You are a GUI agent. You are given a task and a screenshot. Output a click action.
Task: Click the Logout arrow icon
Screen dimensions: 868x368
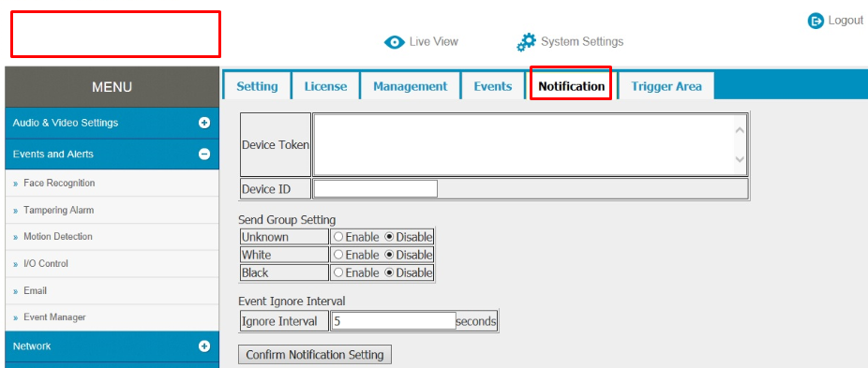click(x=816, y=21)
